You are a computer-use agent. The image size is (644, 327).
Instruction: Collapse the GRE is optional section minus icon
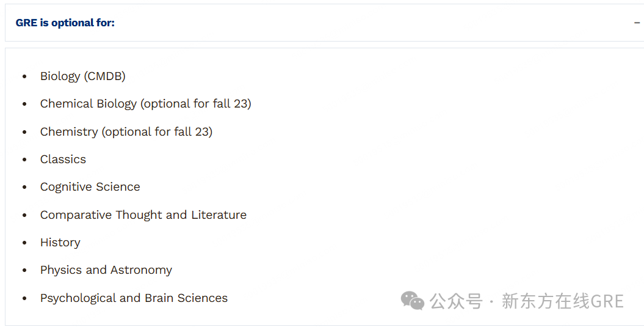637,23
